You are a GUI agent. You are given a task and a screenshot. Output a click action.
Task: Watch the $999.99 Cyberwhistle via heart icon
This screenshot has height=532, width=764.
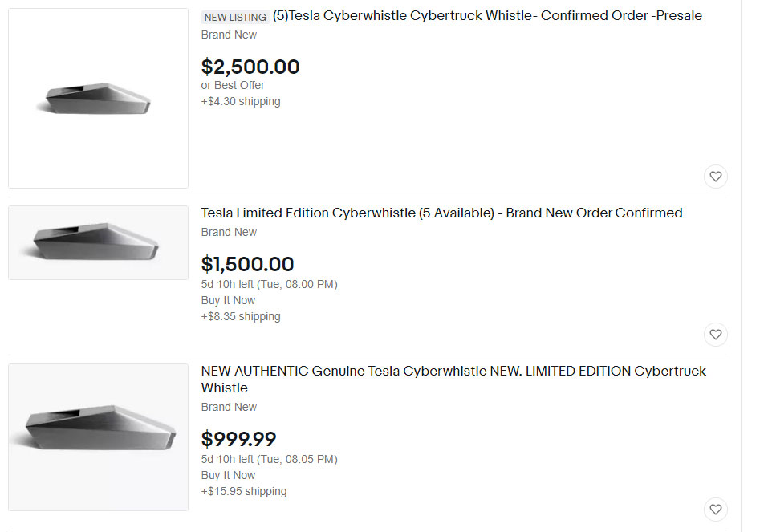[x=715, y=509]
